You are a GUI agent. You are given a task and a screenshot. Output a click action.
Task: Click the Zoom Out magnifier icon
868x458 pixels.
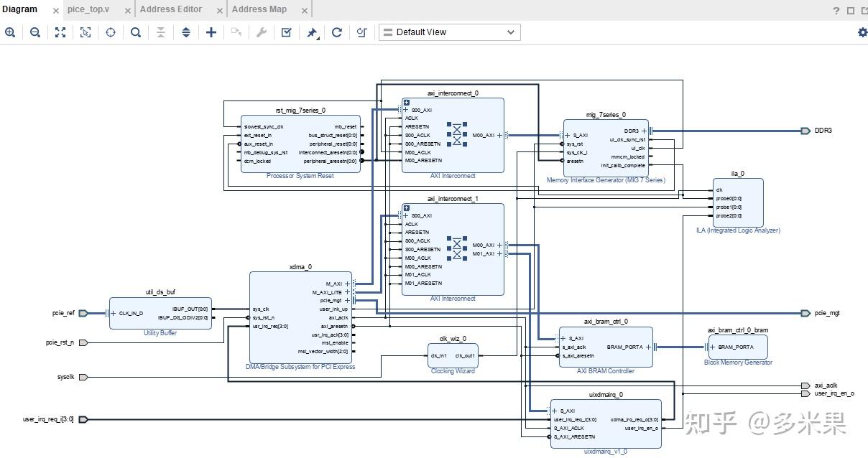coord(34,32)
